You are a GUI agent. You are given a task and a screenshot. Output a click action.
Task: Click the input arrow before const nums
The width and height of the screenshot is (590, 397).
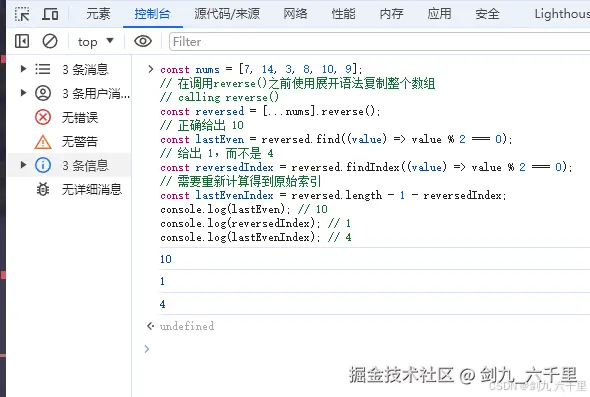click(x=151, y=69)
